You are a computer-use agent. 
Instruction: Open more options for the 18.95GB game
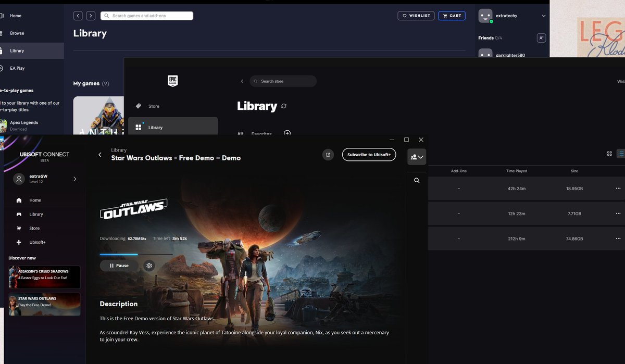point(618,188)
